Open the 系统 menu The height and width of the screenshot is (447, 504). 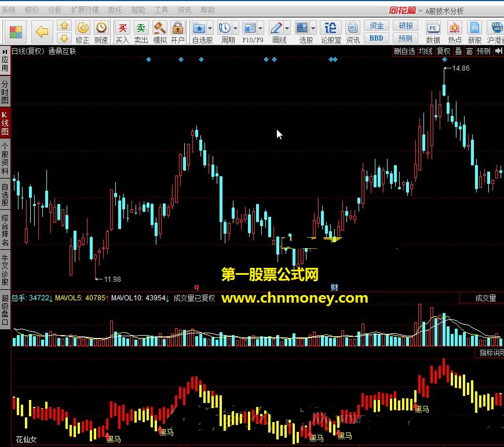(x=9, y=10)
